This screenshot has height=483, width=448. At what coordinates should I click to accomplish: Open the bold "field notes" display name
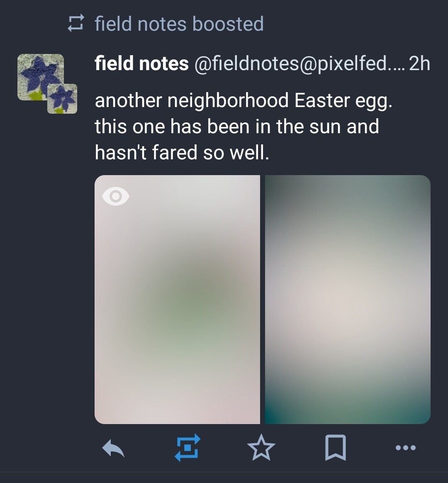click(141, 63)
